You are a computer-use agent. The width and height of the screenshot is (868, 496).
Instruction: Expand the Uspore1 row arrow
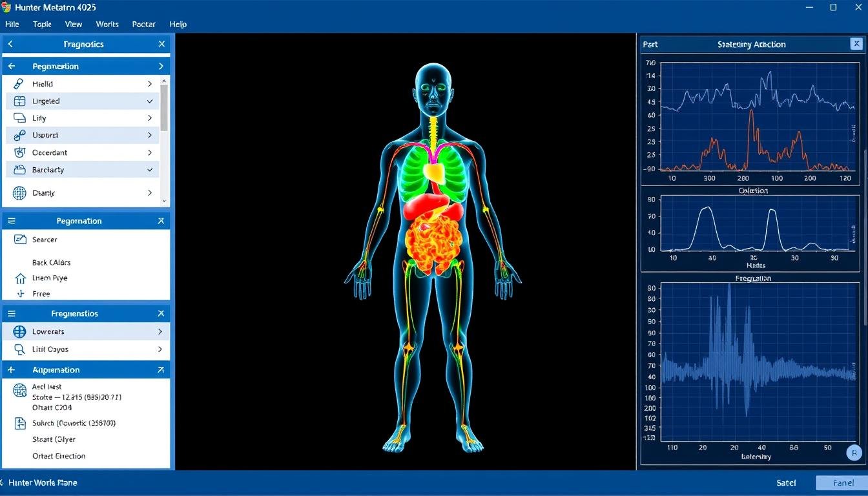click(x=150, y=136)
